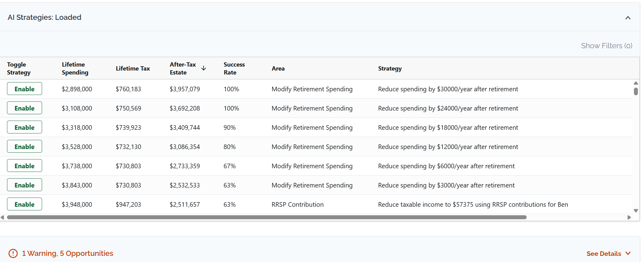Enable the $18000/year spending reduction strategy
Viewport: 644px width, 262px height.
coord(24,127)
